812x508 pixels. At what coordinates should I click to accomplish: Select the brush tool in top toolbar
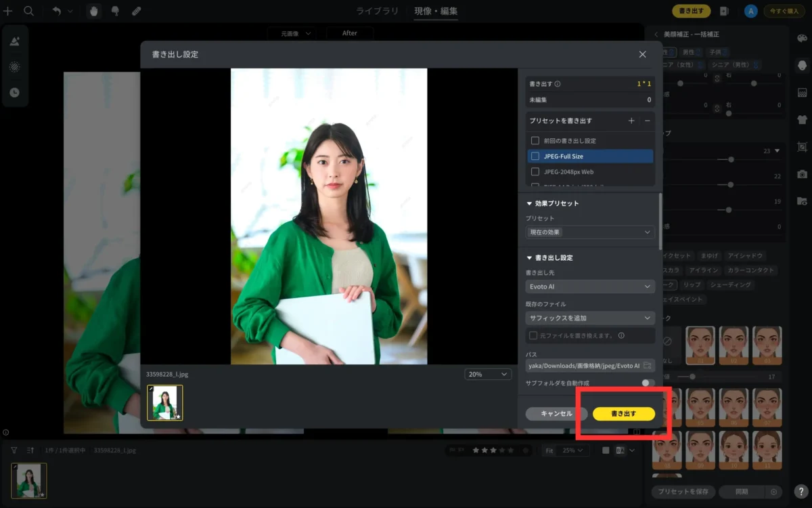pyautogui.click(x=115, y=11)
